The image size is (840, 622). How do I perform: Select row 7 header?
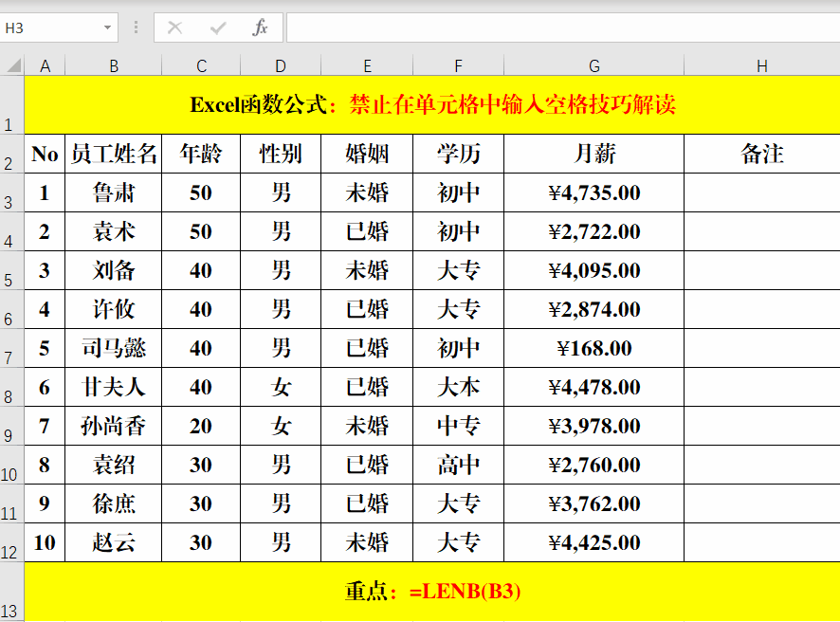click(x=11, y=348)
